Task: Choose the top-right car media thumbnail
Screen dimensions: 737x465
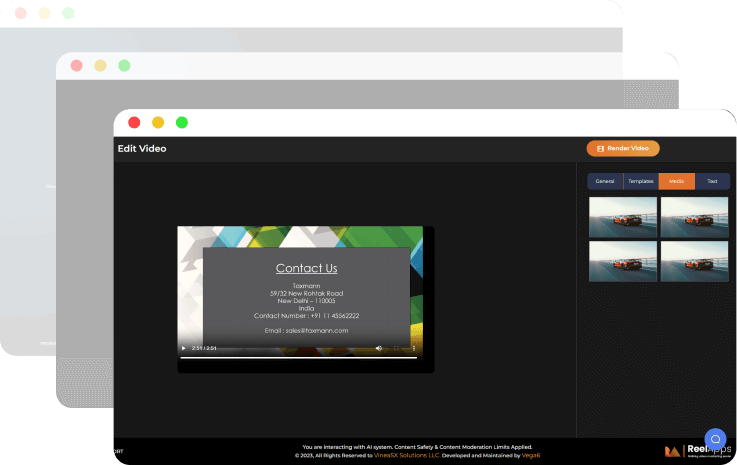Action: (694, 216)
